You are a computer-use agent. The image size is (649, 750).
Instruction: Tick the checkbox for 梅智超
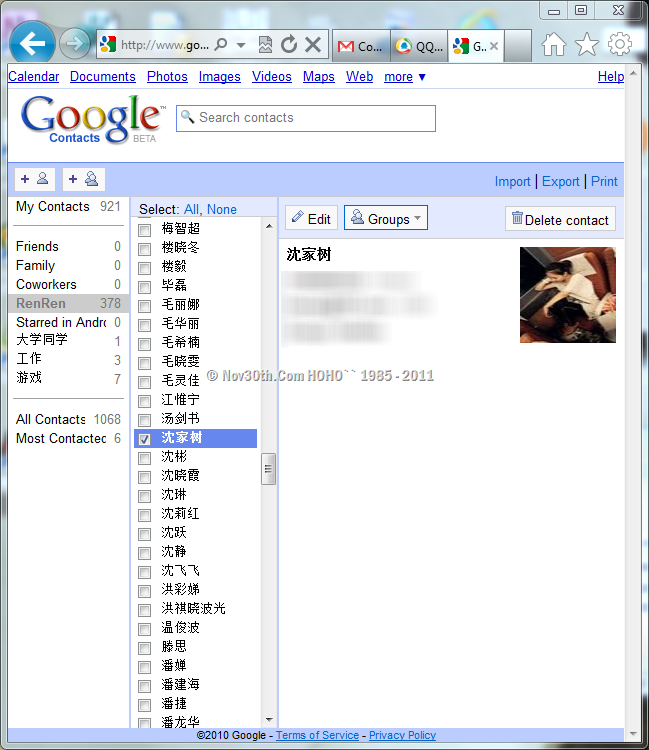(x=144, y=230)
